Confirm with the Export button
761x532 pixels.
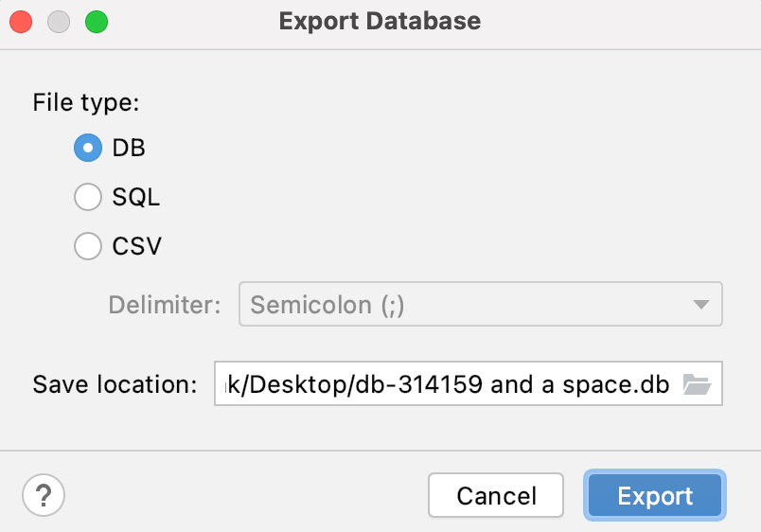[655, 495]
